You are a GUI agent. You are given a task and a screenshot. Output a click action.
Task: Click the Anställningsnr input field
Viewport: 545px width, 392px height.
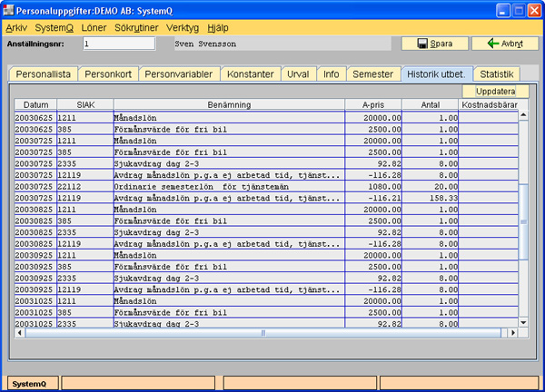pyautogui.click(x=115, y=44)
